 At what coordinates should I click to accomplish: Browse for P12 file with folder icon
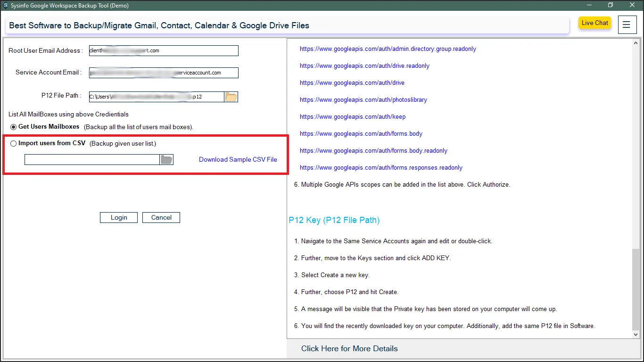point(231,97)
